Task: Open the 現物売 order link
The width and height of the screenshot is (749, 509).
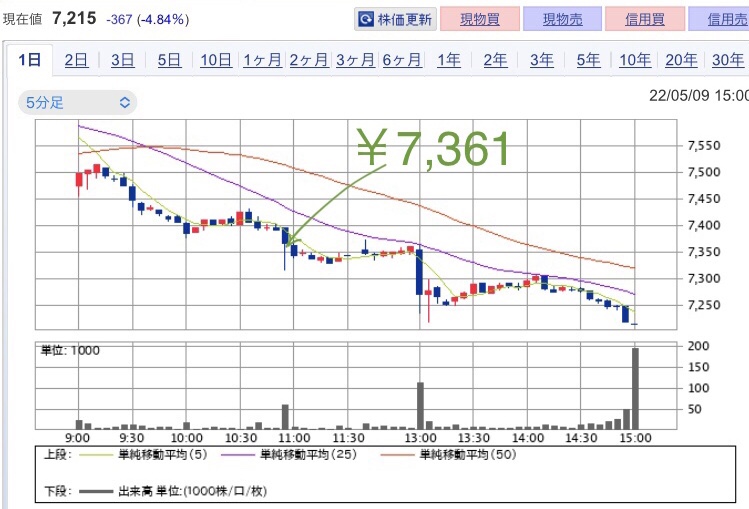Action: point(562,19)
